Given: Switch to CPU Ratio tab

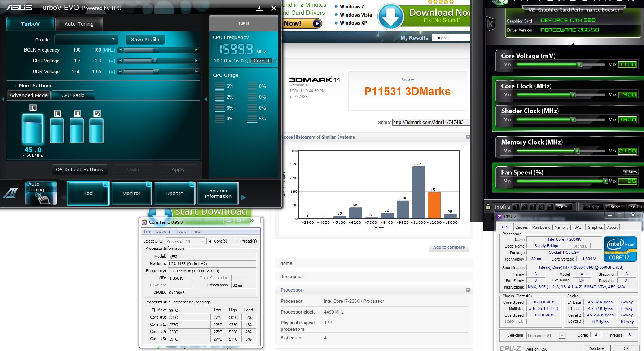Looking at the screenshot, I should coord(73,95).
